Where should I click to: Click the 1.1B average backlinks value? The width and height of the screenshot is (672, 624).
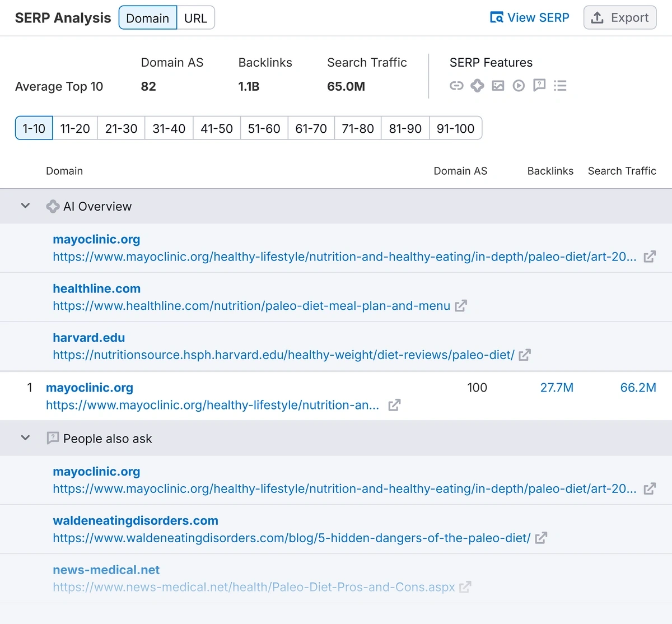coord(249,86)
